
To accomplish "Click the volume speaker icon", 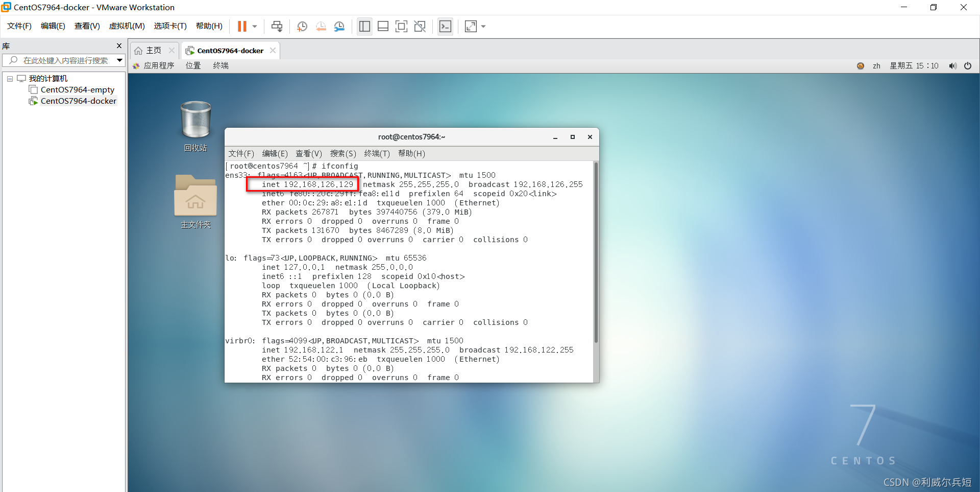I will (952, 65).
